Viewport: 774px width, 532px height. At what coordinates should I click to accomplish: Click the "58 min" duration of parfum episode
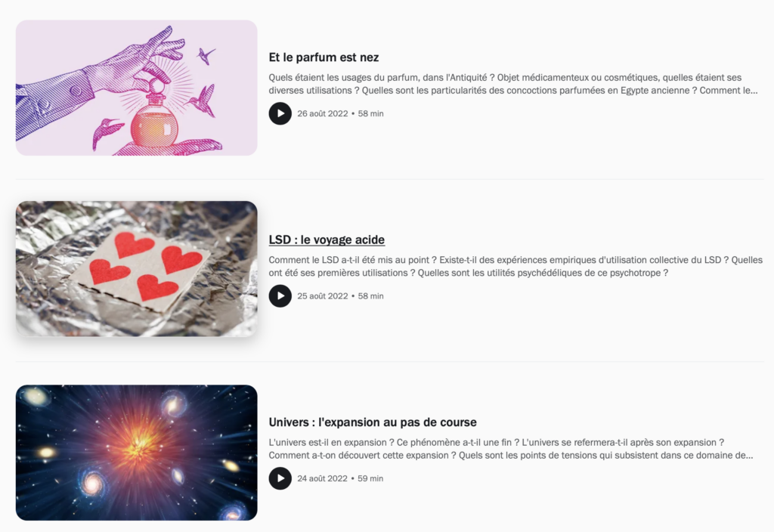370,113
